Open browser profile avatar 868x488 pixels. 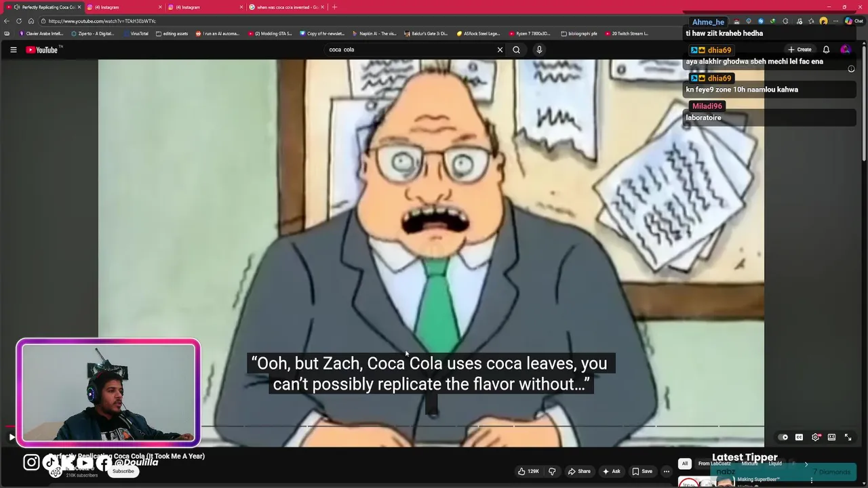click(823, 21)
